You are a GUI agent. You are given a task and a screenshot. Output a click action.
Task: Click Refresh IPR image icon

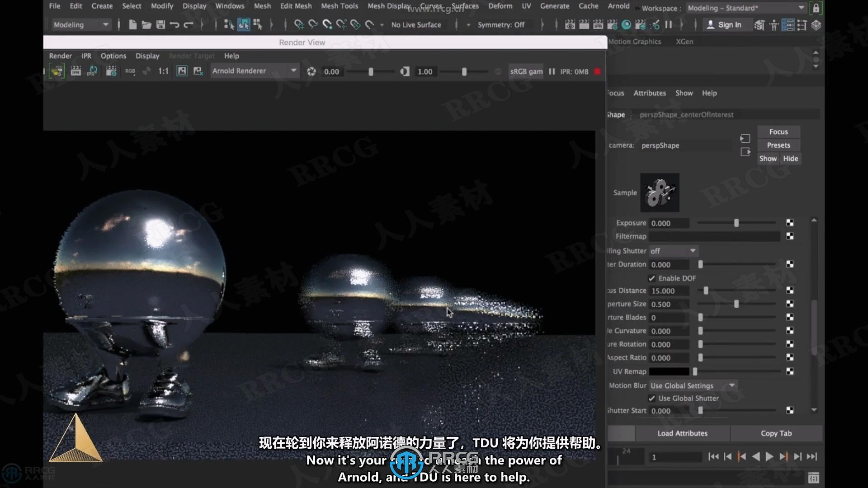[93, 71]
